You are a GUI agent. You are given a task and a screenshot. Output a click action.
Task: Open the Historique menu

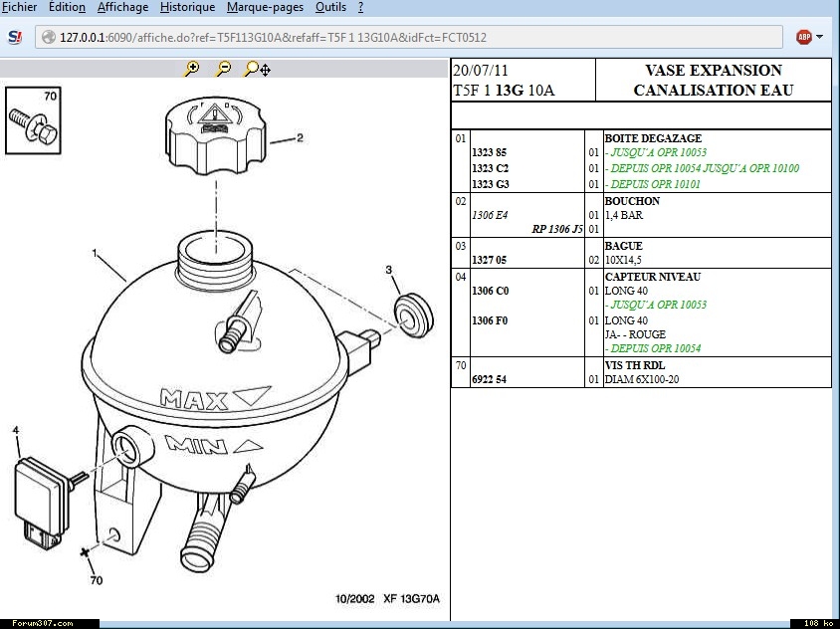[187, 7]
